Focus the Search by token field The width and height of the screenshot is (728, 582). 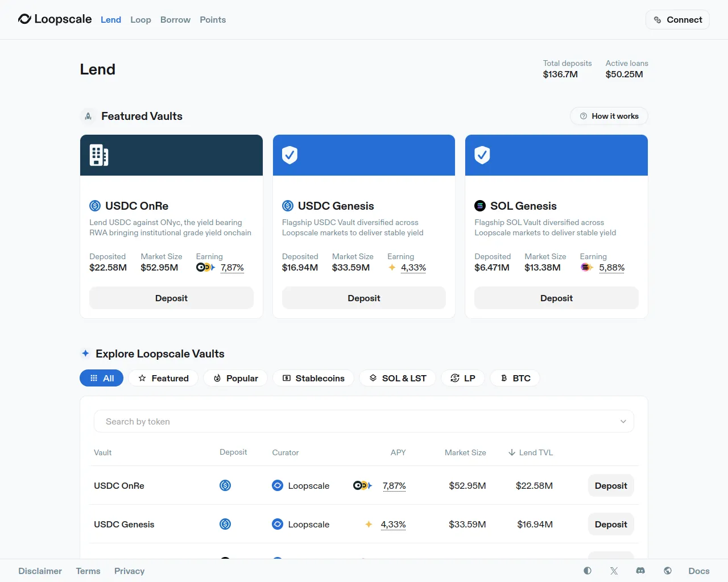(353, 421)
